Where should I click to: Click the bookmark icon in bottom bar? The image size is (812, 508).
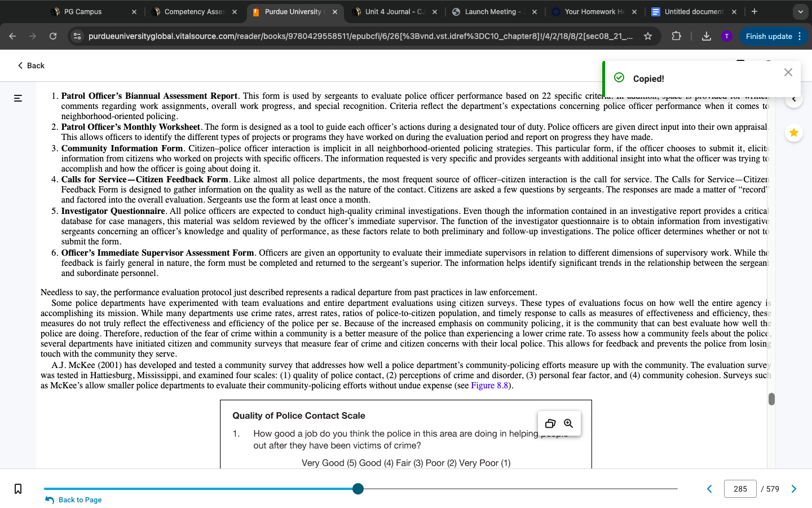point(18,489)
